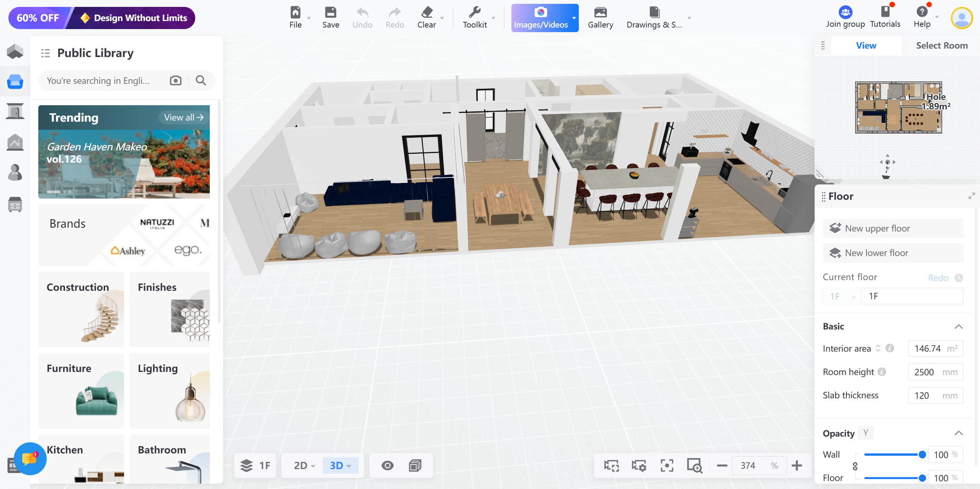Viewport: 980px width, 489px height.
Task: Fit the view to center
Action: click(667, 465)
